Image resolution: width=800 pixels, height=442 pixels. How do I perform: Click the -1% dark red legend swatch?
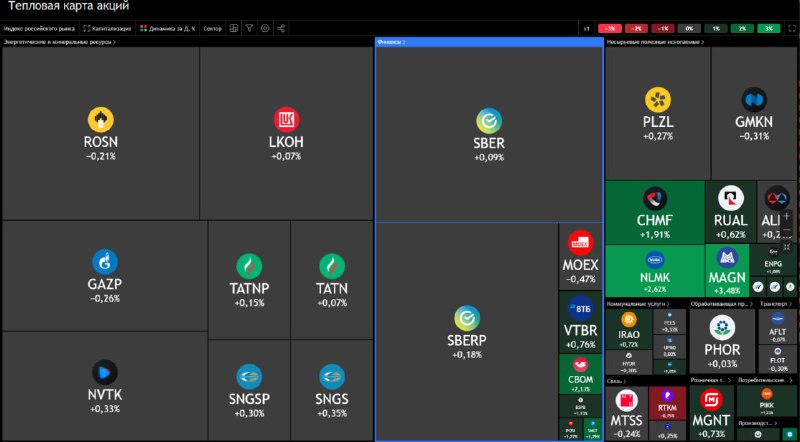pyautogui.click(x=662, y=29)
